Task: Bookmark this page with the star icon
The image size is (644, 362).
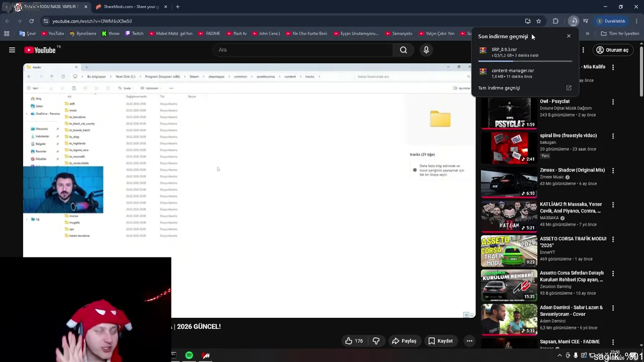Action: pos(538,21)
